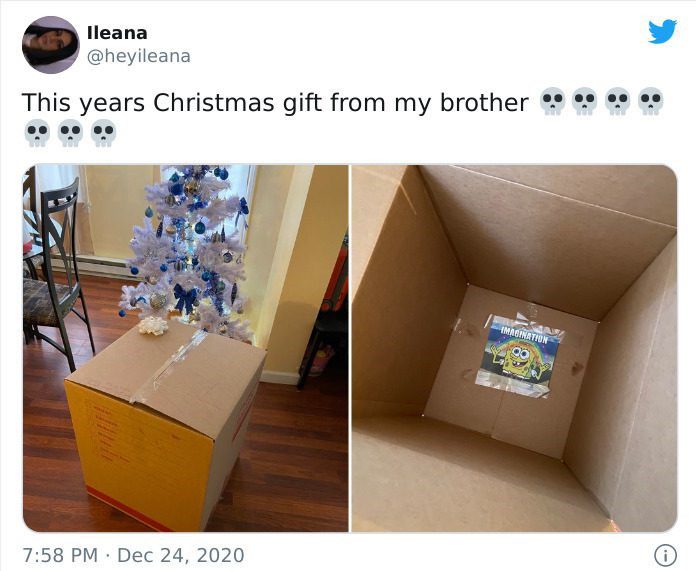Click the fourth skull emoji on first line
The width and height of the screenshot is (696, 571).
650,102
